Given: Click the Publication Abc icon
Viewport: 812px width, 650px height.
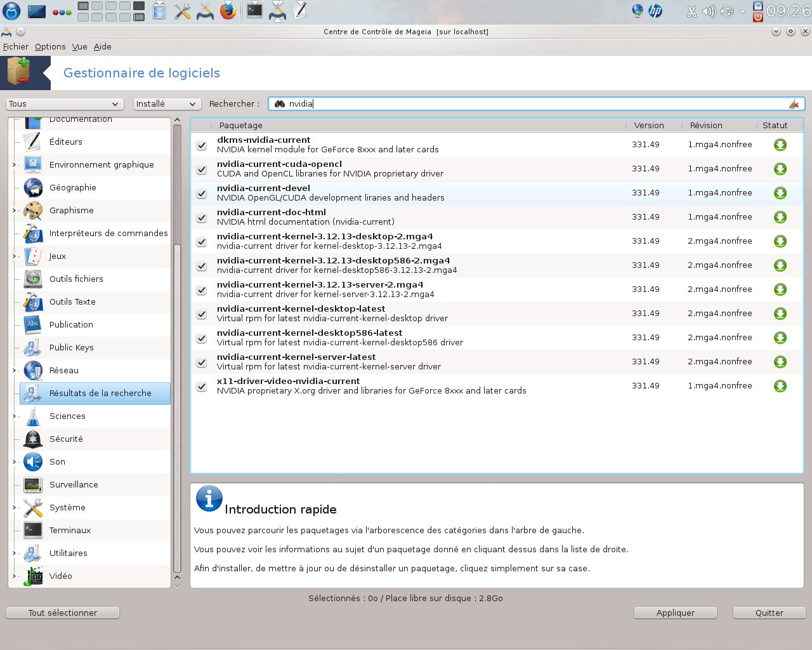Looking at the screenshot, I should click(33, 324).
